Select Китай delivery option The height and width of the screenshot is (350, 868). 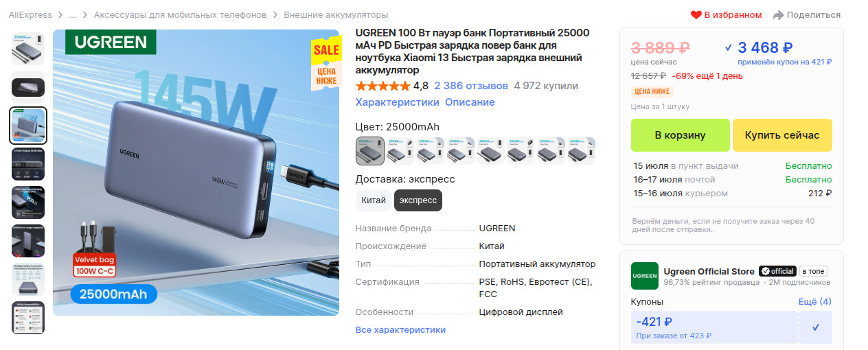(374, 200)
